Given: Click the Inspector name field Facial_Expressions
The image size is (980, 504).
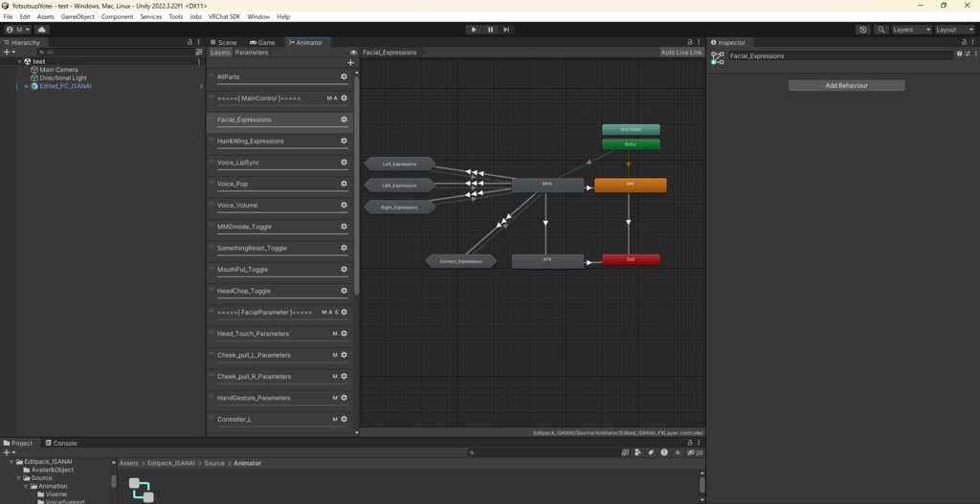Looking at the screenshot, I should [x=840, y=55].
